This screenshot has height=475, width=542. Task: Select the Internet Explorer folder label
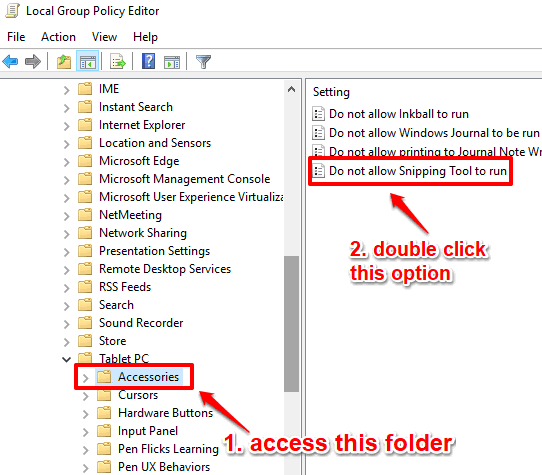point(142,125)
